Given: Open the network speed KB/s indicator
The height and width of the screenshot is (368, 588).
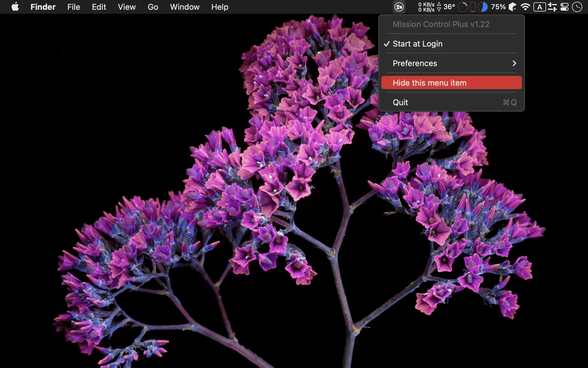Looking at the screenshot, I should pos(429,7).
